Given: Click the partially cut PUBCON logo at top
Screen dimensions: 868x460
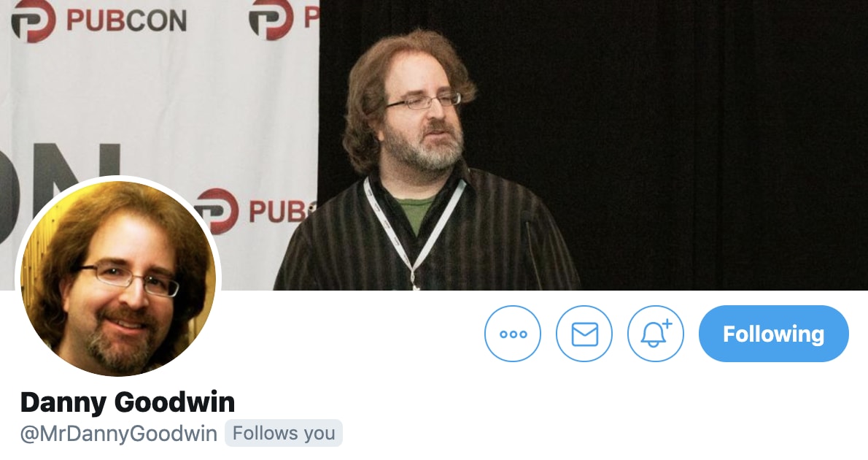Looking at the screenshot, I should tap(284, 20).
